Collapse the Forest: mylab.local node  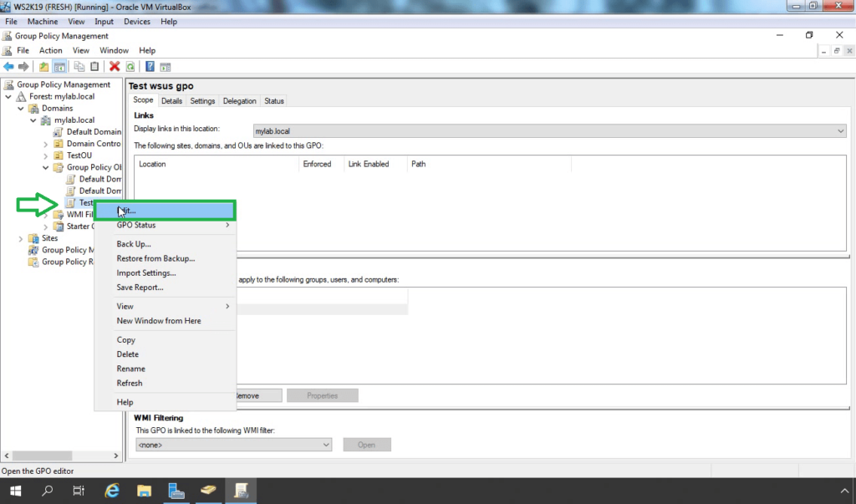tap(8, 97)
